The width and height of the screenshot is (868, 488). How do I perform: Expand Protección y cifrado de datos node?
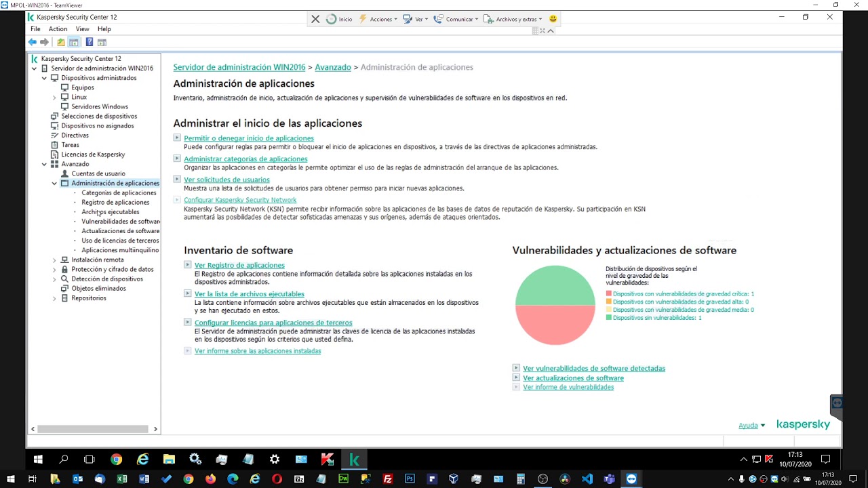coord(54,269)
